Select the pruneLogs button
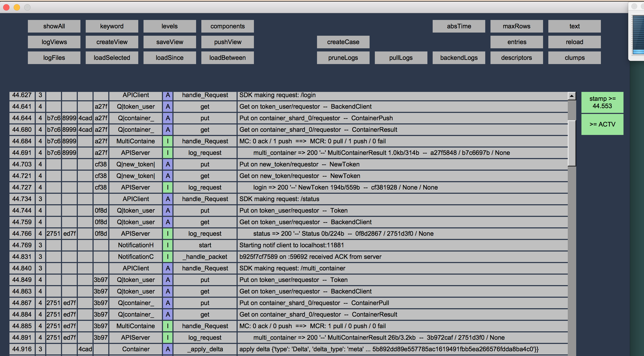Viewport: 644px width, 356px height. 343,58
